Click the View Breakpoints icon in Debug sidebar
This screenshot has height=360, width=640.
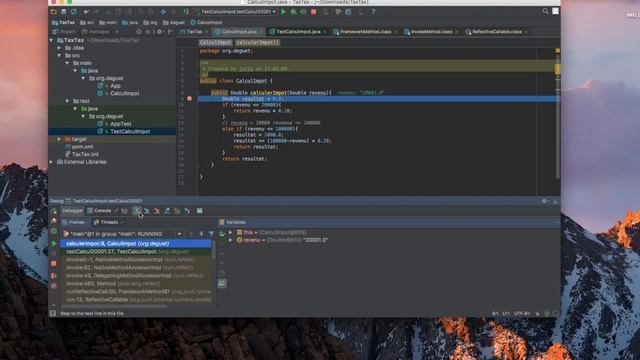(x=53, y=276)
